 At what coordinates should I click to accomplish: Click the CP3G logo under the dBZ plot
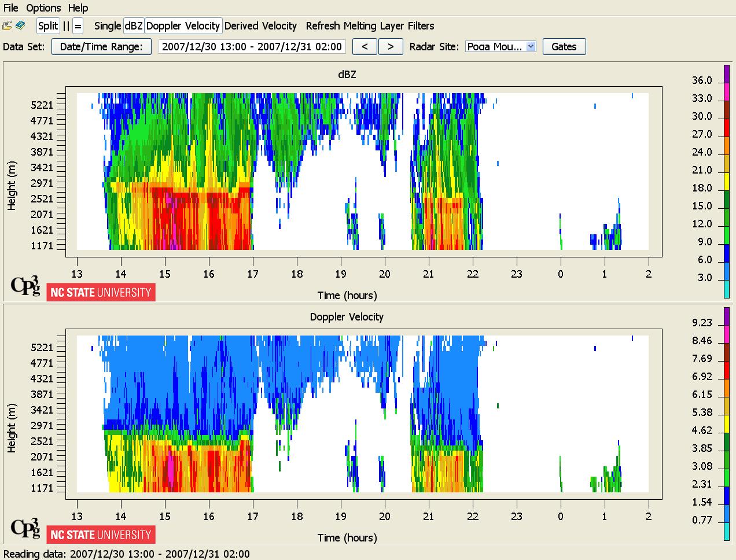pos(25,286)
